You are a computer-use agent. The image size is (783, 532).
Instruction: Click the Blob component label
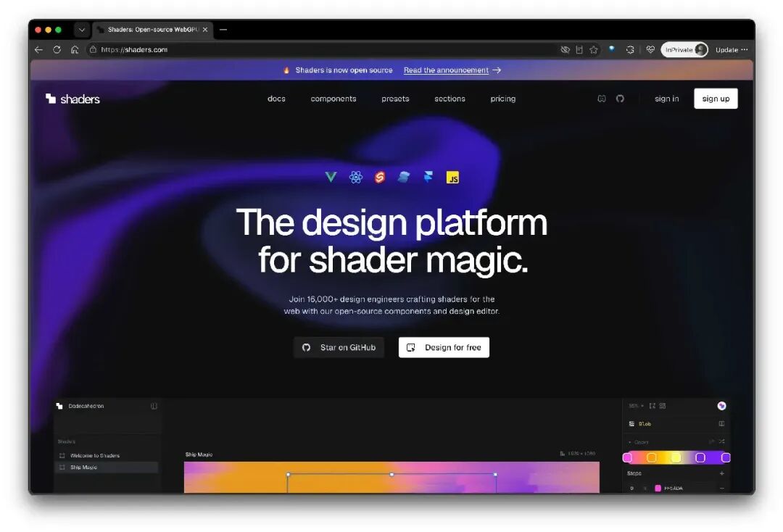645,424
